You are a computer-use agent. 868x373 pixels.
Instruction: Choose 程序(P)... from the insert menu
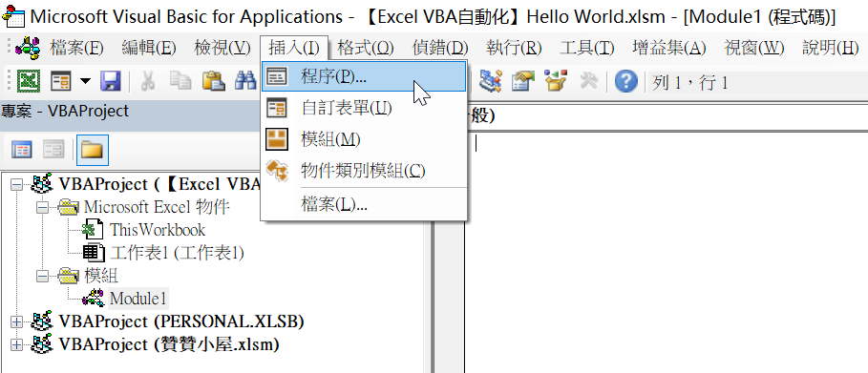[x=363, y=76]
